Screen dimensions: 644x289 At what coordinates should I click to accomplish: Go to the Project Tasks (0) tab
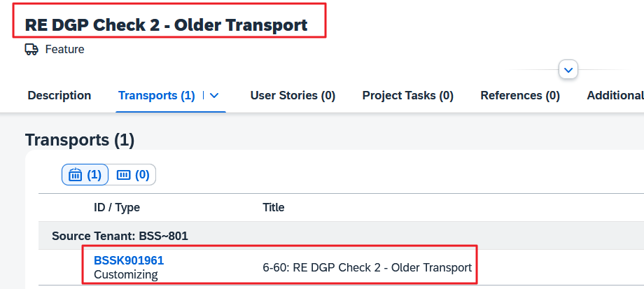(407, 95)
